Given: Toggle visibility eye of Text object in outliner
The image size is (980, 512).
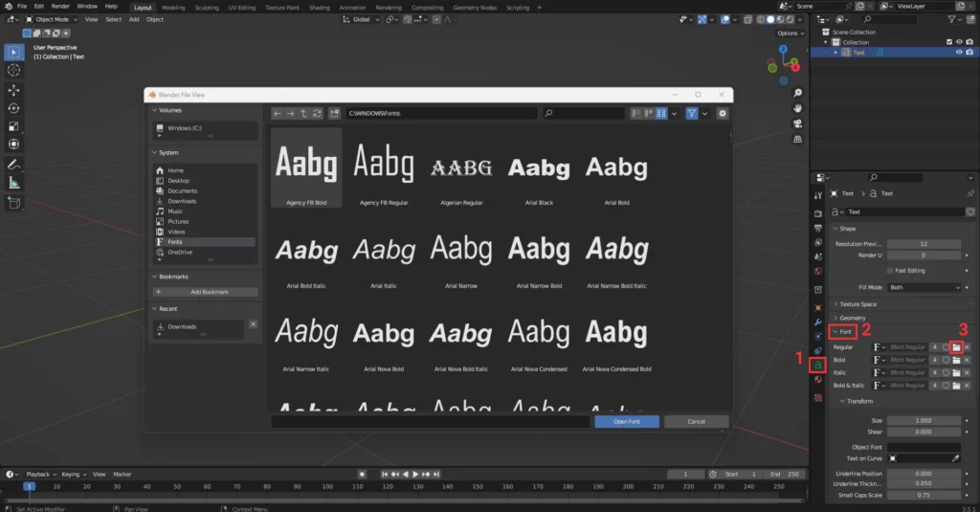Looking at the screenshot, I should click(959, 53).
